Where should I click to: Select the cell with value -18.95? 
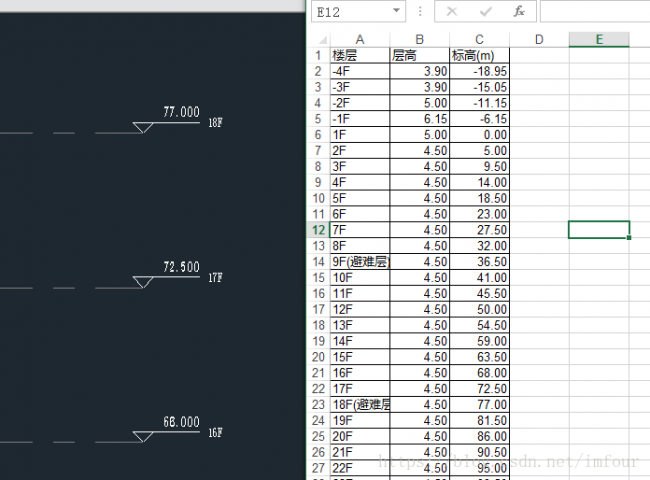pos(479,71)
